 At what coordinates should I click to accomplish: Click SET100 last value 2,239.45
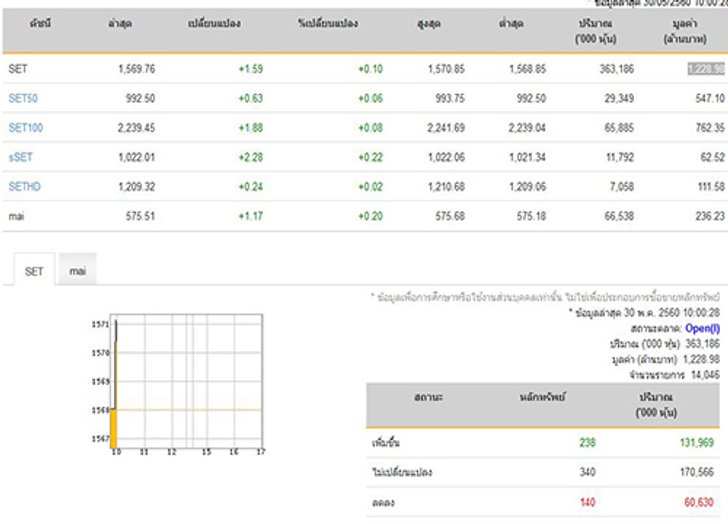[136, 128]
